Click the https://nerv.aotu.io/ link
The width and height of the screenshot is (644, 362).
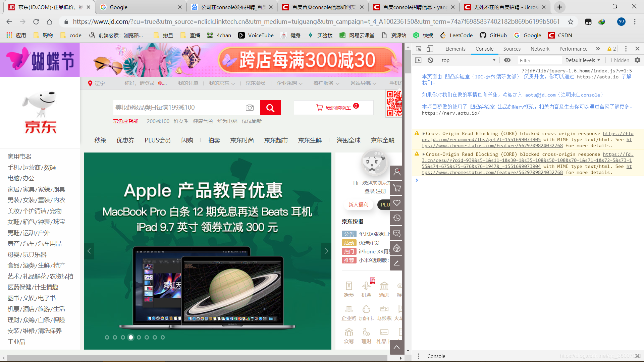coord(450,113)
